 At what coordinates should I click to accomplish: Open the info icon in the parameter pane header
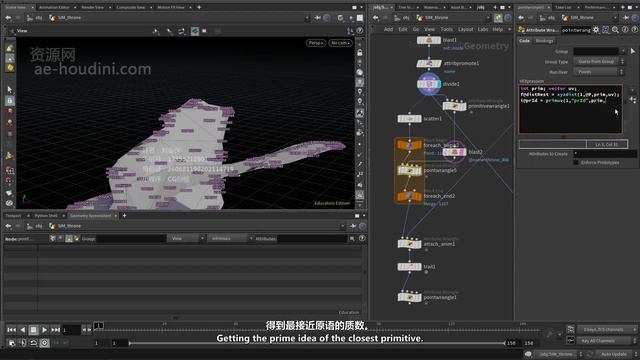625,30
